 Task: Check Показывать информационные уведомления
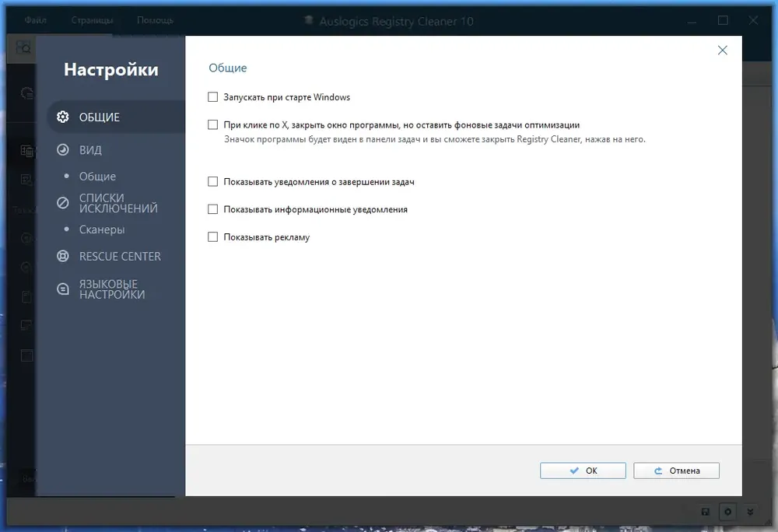[x=213, y=210]
